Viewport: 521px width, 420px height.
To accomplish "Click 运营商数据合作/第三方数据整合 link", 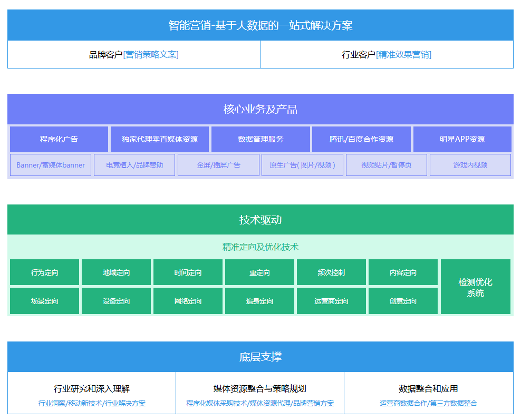I will pos(428,403).
